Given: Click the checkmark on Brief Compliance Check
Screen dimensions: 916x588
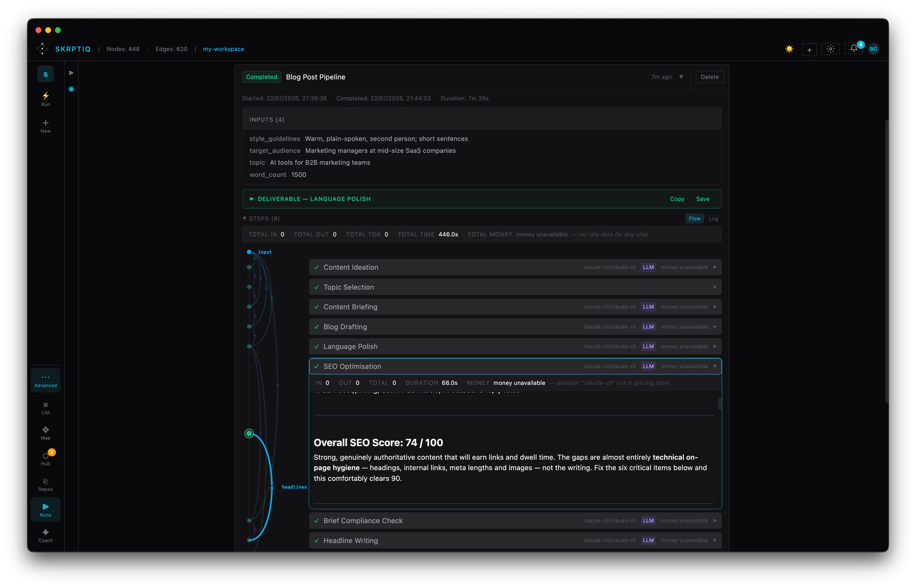Looking at the screenshot, I should pyautogui.click(x=316, y=521).
